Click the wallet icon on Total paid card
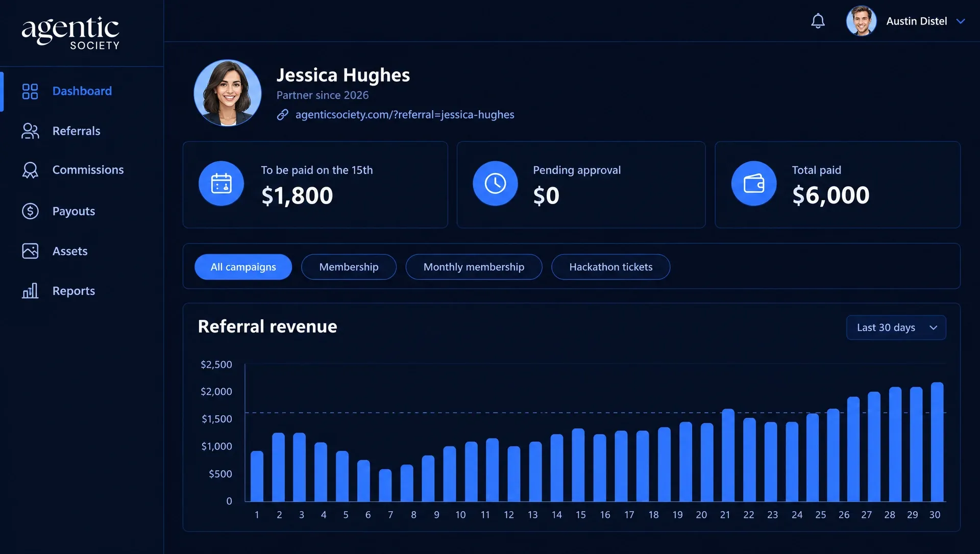Screen dimensions: 980x554 pos(754,184)
